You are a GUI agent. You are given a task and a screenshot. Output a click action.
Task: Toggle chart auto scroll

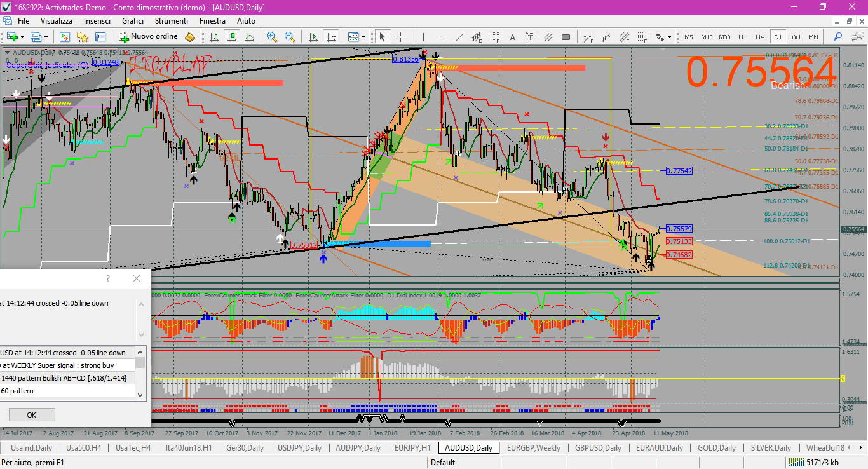click(x=313, y=37)
